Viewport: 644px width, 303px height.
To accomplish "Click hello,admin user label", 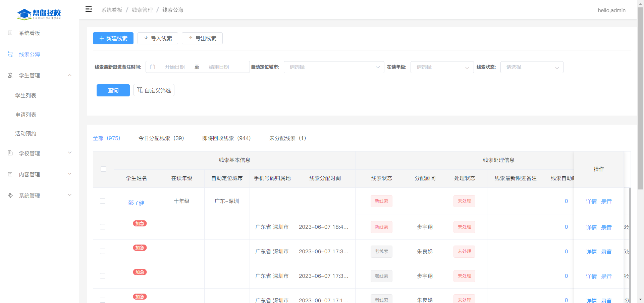I will click(x=611, y=10).
